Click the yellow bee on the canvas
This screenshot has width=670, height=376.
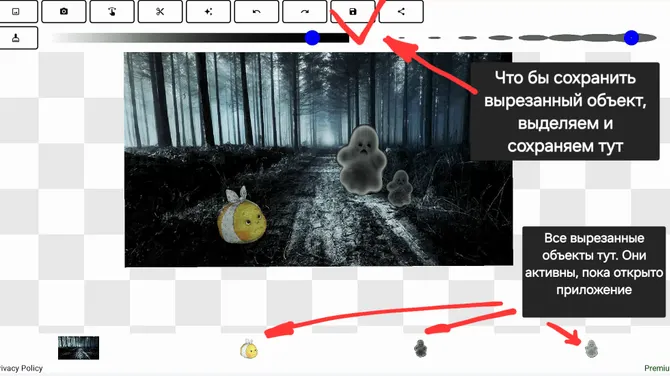(x=242, y=216)
